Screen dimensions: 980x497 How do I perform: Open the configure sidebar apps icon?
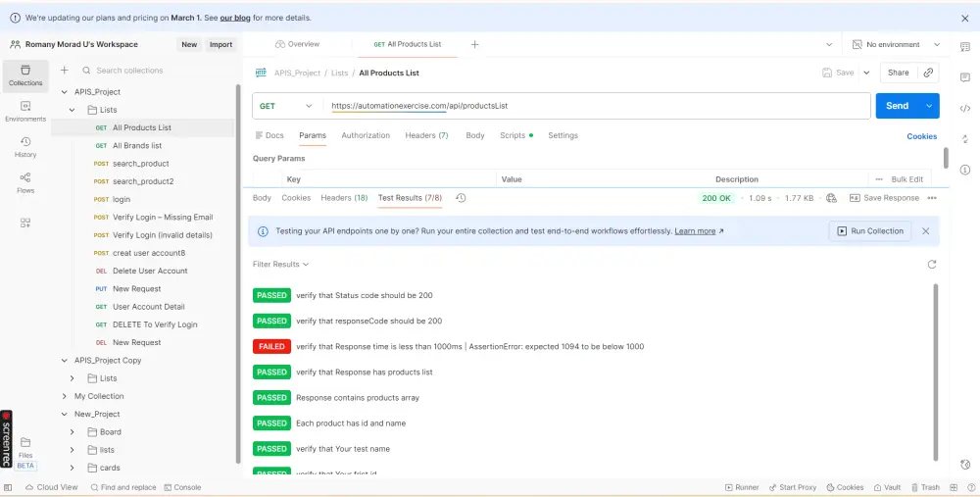point(25,223)
